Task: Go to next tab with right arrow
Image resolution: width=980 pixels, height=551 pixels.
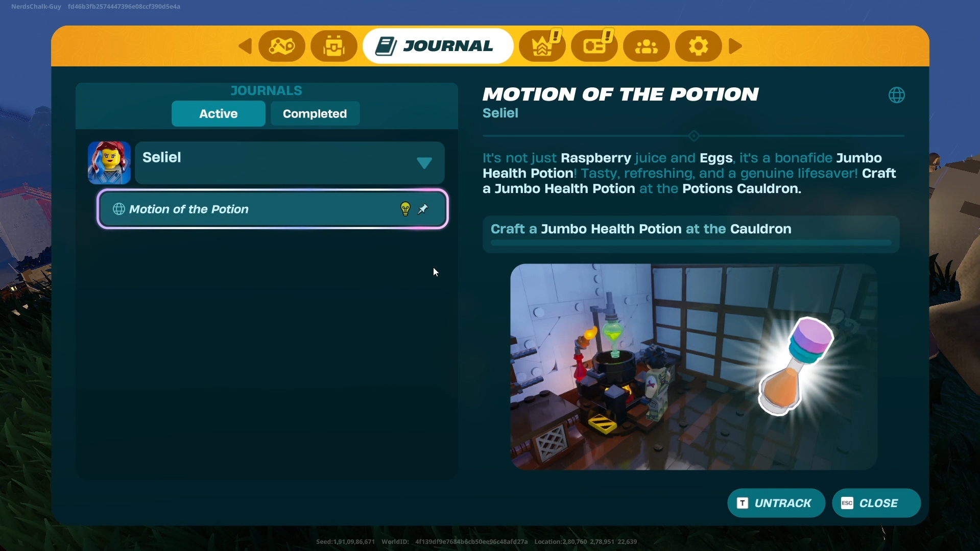Action: pyautogui.click(x=735, y=46)
